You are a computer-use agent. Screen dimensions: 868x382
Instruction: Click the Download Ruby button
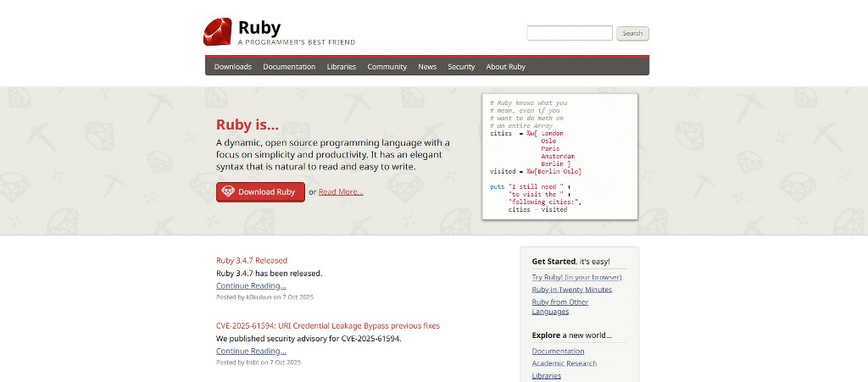260,191
